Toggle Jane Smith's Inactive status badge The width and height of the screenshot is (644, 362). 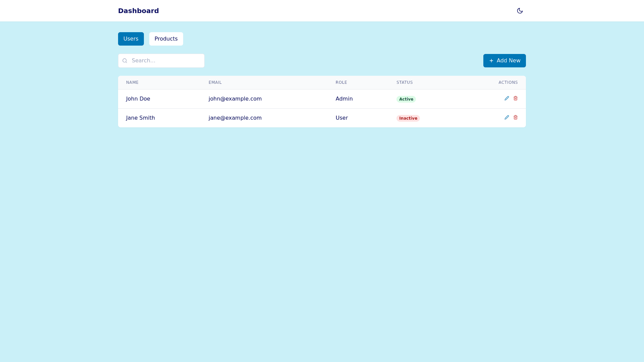coord(408,118)
